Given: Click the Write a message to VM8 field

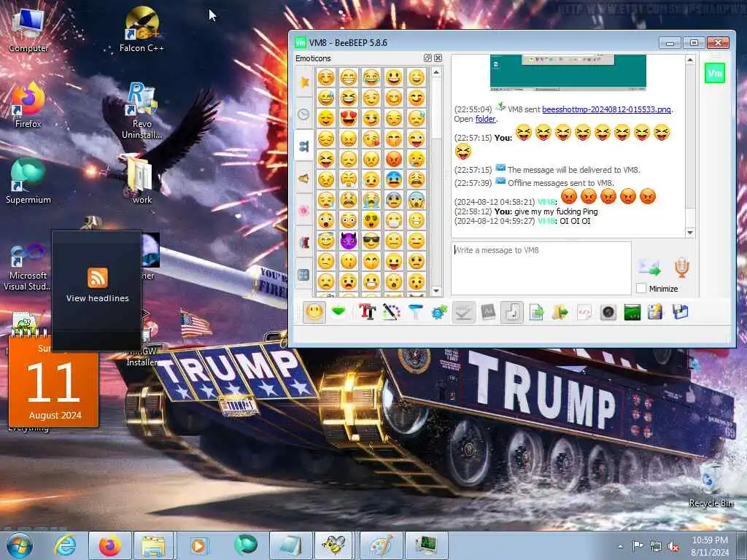Looking at the screenshot, I should tap(541, 268).
